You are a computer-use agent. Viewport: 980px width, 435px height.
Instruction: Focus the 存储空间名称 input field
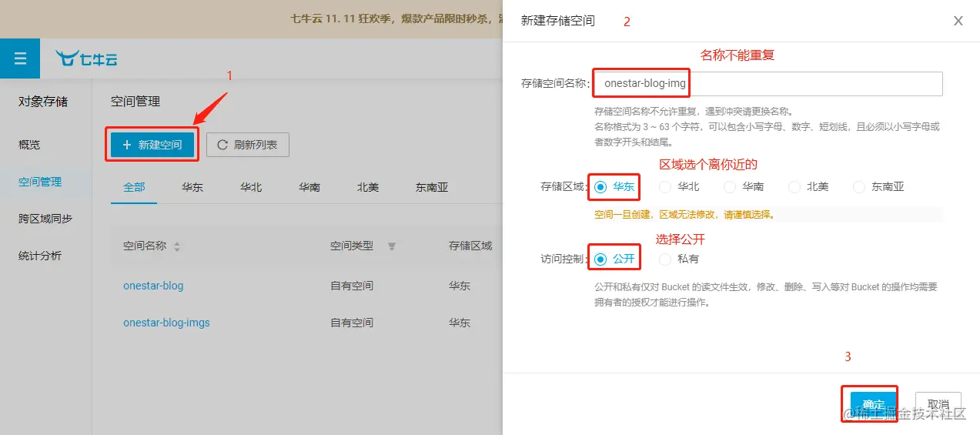[x=768, y=83]
